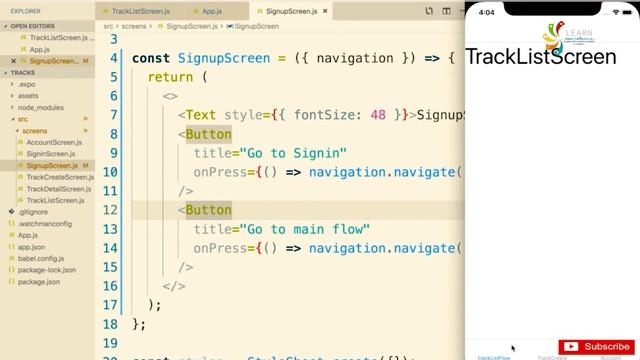The image size is (640, 360).
Task: Open TrackListScreen.js in the screens folder
Action: click(55, 200)
